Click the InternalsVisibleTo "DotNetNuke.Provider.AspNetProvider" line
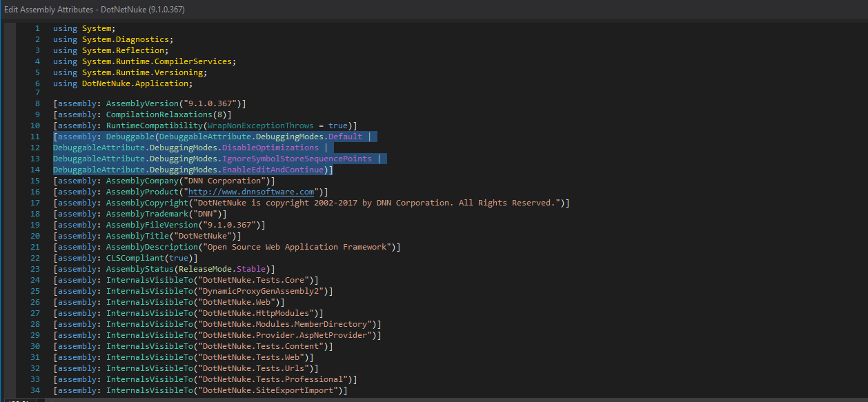The width and height of the screenshot is (868, 402). (x=217, y=335)
